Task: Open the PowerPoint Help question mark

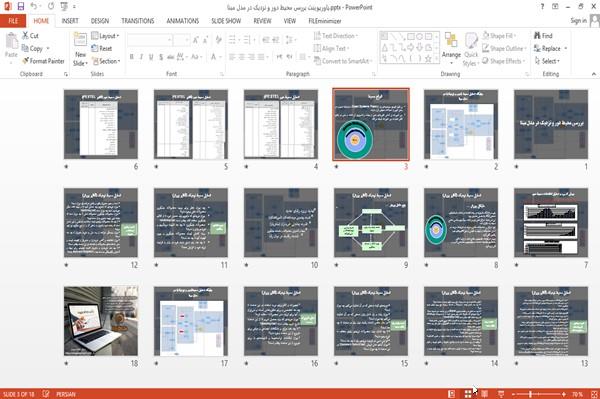Action: point(542,7)
